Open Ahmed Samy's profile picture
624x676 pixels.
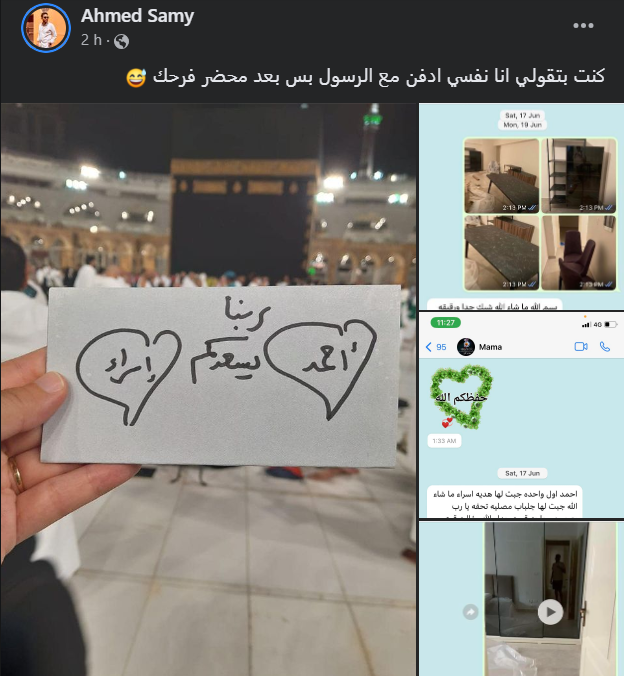pyautogui.click(x=46, y=28)
